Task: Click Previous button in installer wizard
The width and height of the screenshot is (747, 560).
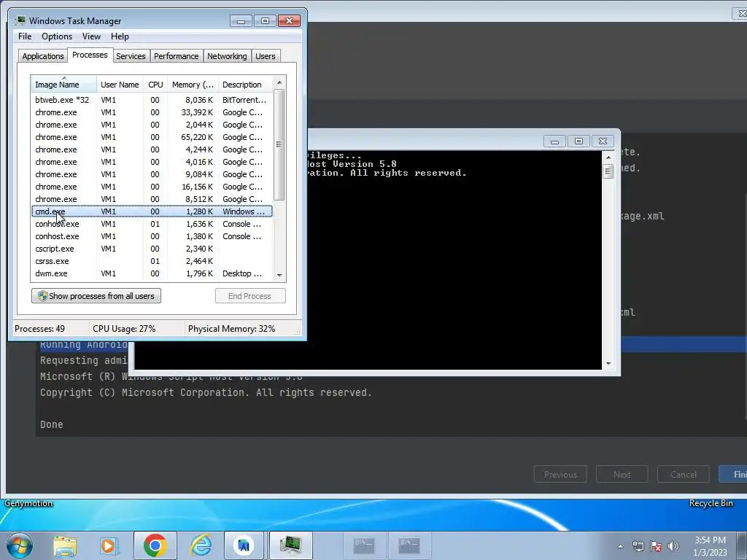Action: (560, 474)
